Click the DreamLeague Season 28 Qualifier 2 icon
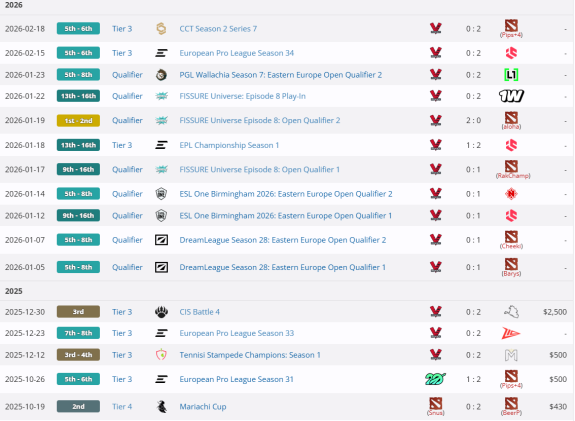 161,240
